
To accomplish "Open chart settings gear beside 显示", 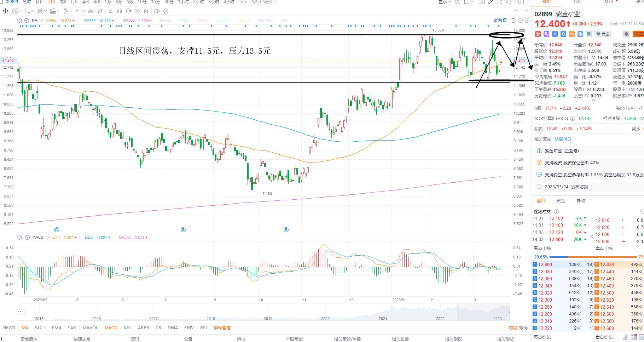I will pyautogui.click(x=458, y=2).
